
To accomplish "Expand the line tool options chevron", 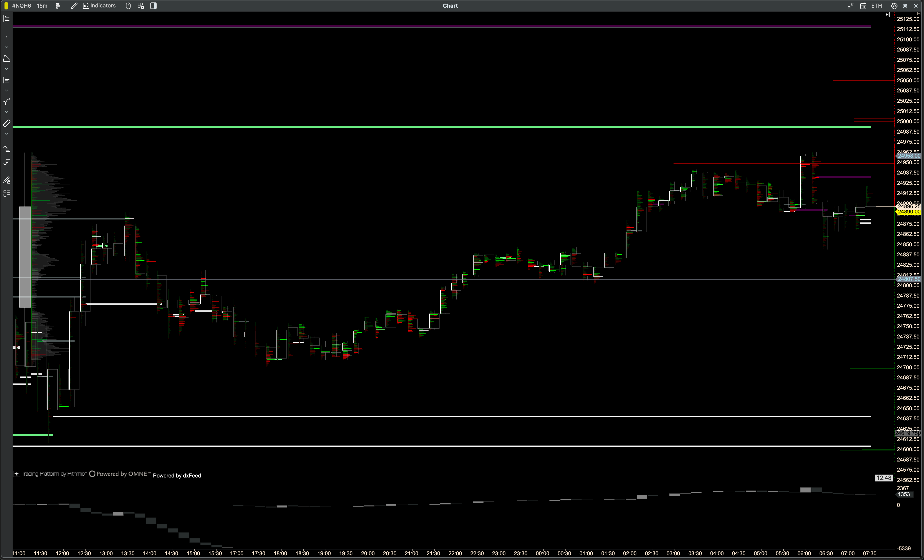I will [6, 47].
